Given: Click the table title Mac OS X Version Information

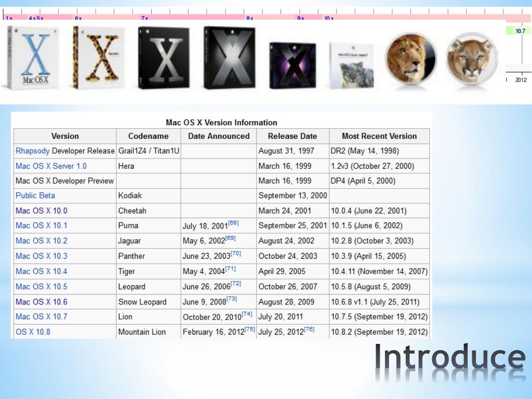Looking at the screenshot, I should click(221, 123).
